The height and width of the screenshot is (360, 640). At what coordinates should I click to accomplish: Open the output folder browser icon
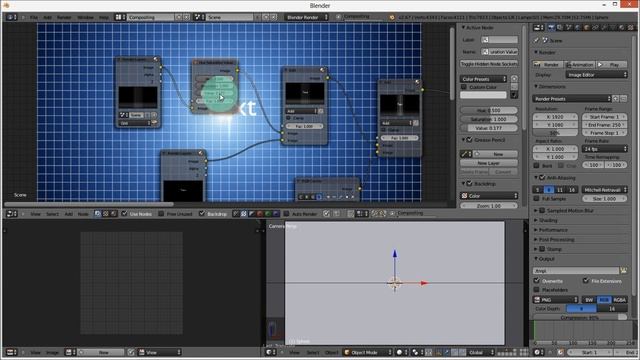623,271
